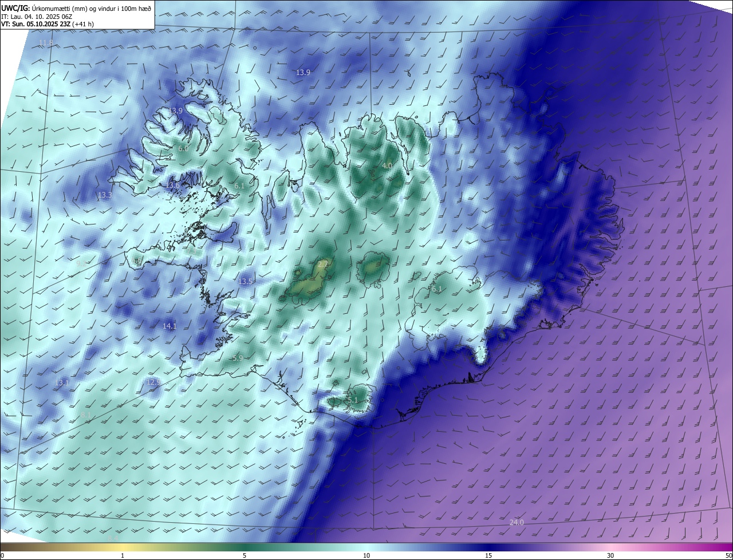Screen dimensions: 733x560
Task: Select the 11.8 value label on the map
Action: pos(46,43)
